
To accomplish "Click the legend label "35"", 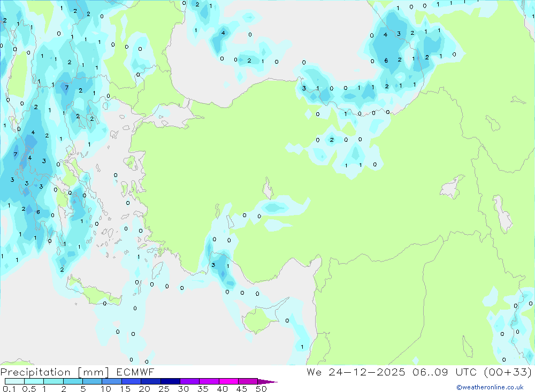I will 203,389.
